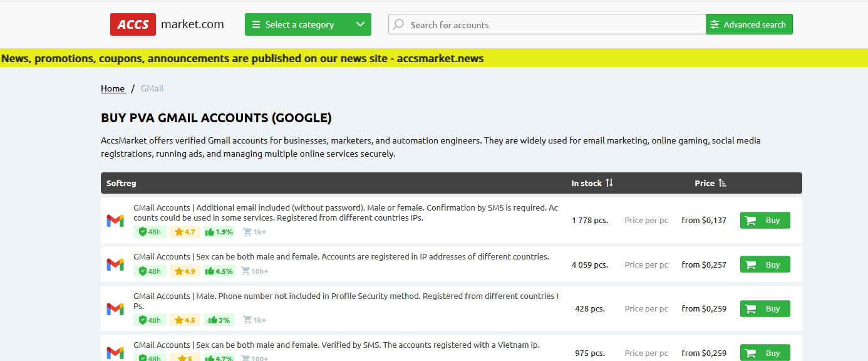Click the 428 pcs. stock value
The height and width of the screenshot is (361, 868).
pyautogui.click(x=590, y=308)
